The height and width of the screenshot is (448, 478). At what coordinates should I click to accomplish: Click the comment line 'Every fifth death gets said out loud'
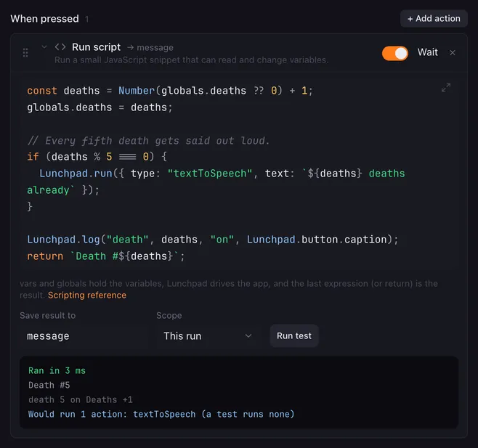tap(148, 140)
